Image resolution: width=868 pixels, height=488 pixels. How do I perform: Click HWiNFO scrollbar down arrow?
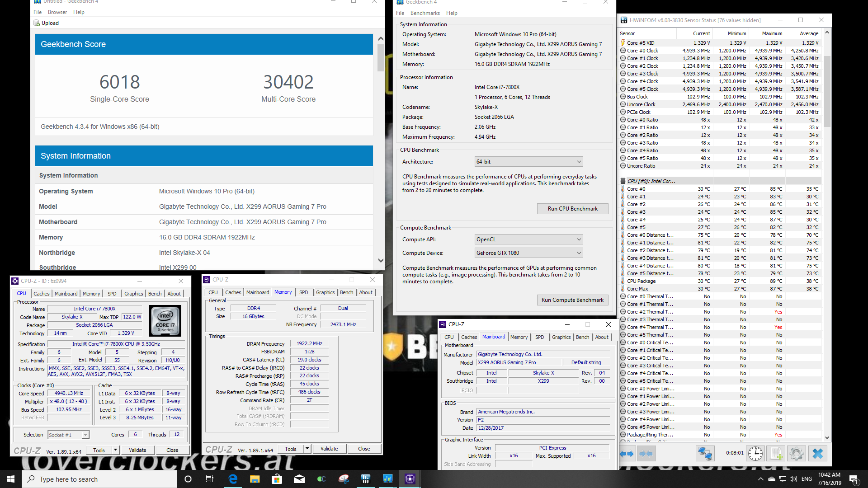coord(827,437)
